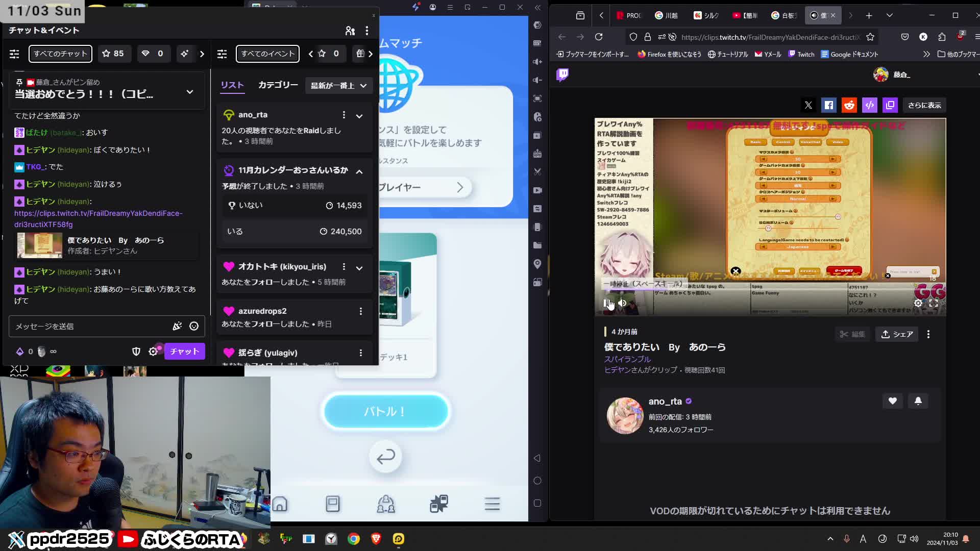Expand the ano_rta raid event
Screen dimensions: 980x551
[x=359, y=116]
